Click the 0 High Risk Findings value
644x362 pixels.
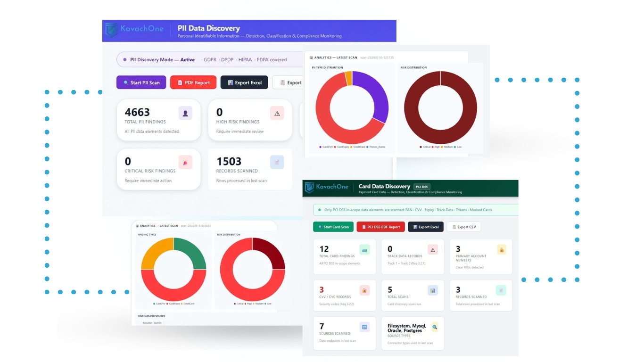click(x=219, y=112)
